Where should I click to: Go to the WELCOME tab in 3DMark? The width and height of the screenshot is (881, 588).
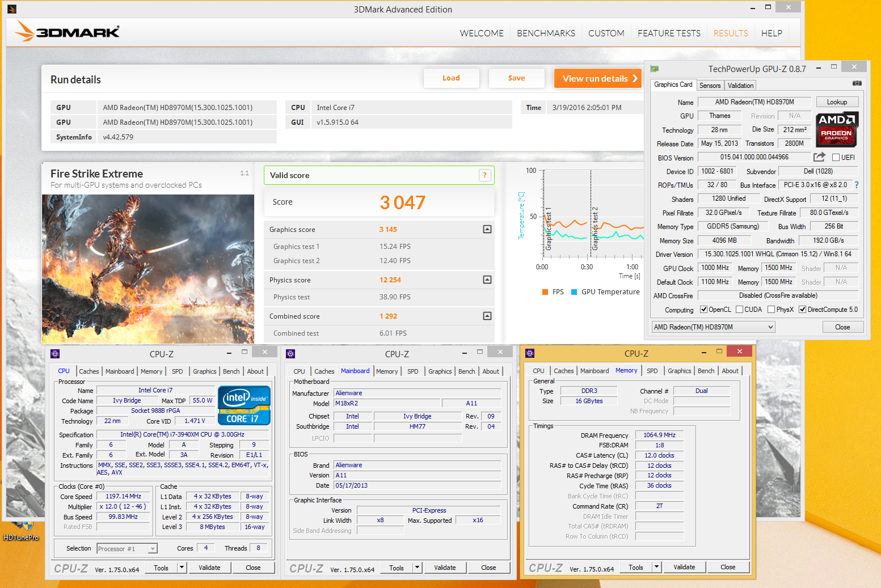point(482,33)
